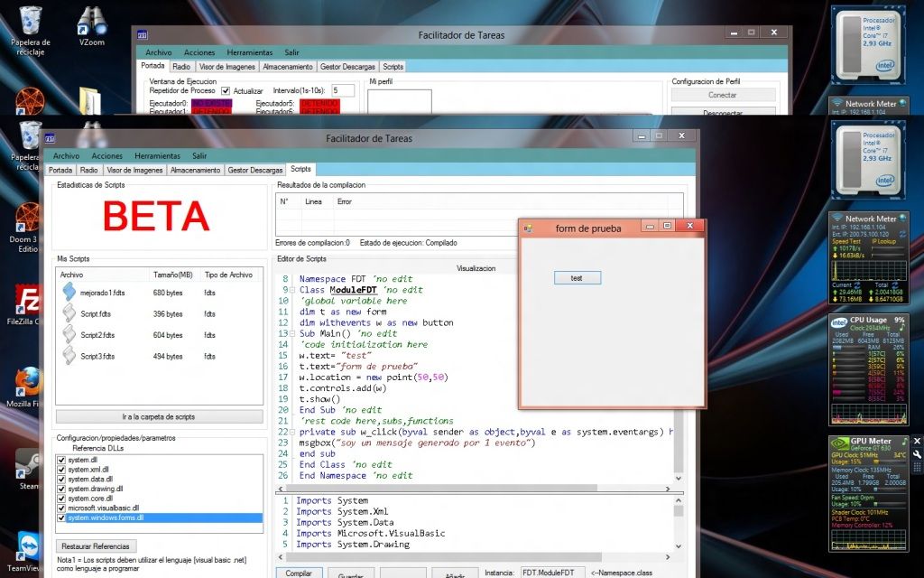Click the msgbox code line 23
The width and height of the screenshot is (924, 578).
[417, 443]
